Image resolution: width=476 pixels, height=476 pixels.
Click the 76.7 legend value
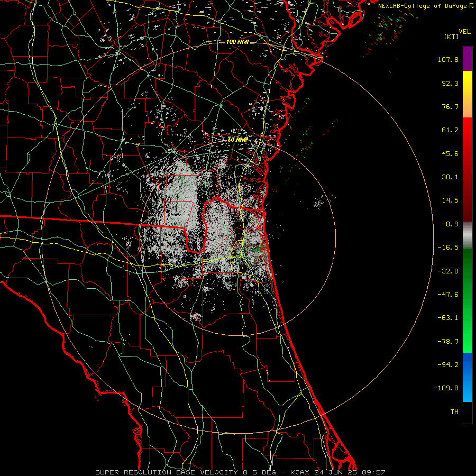(450, 106)
